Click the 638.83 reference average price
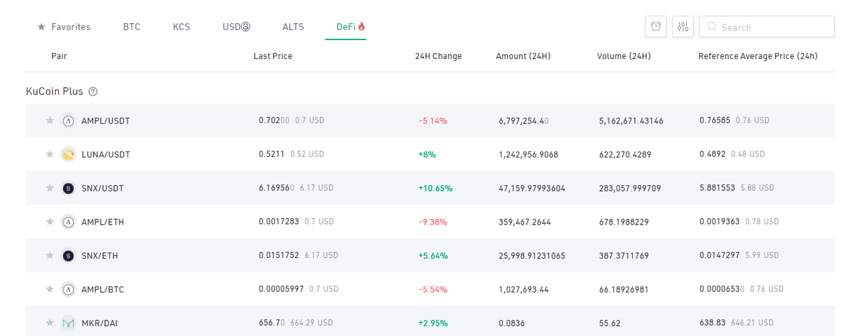The image size is (868, 336). coord(713,322)
